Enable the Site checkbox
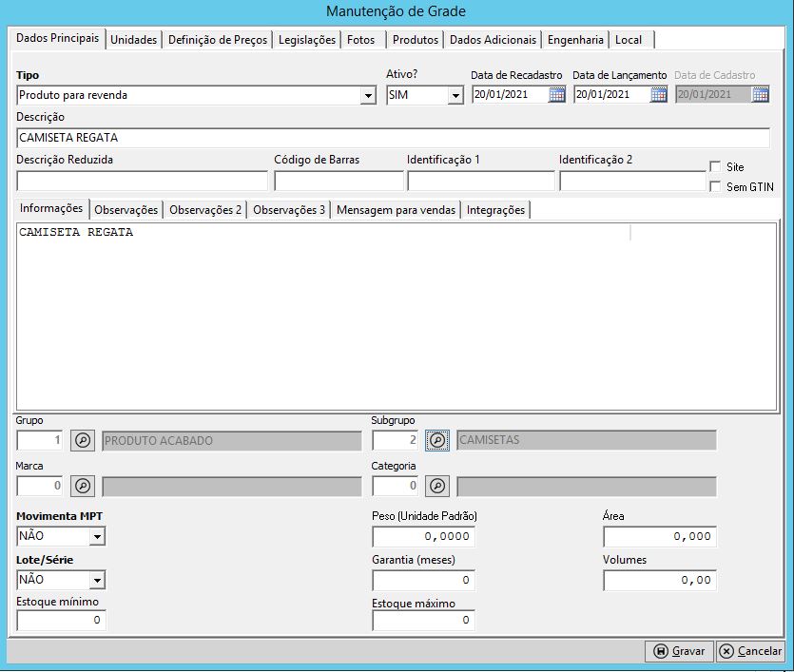Screen dimensions: 794x672 coord(715,166)
